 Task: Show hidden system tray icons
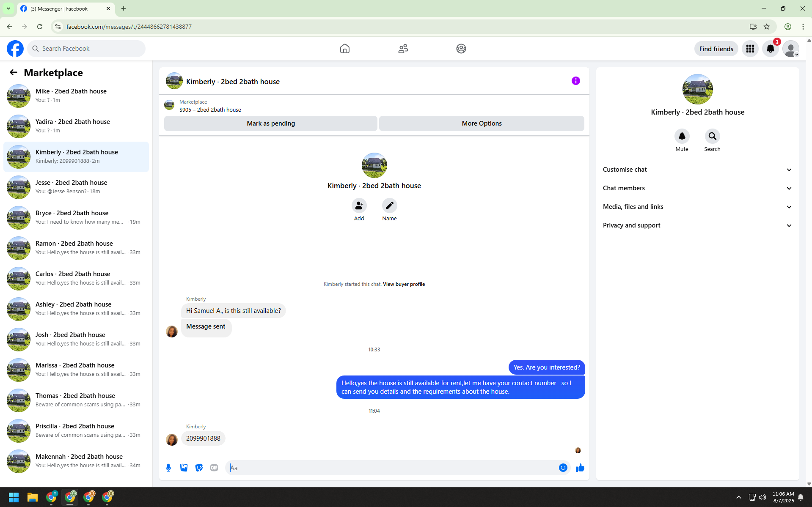coord(739,497)
